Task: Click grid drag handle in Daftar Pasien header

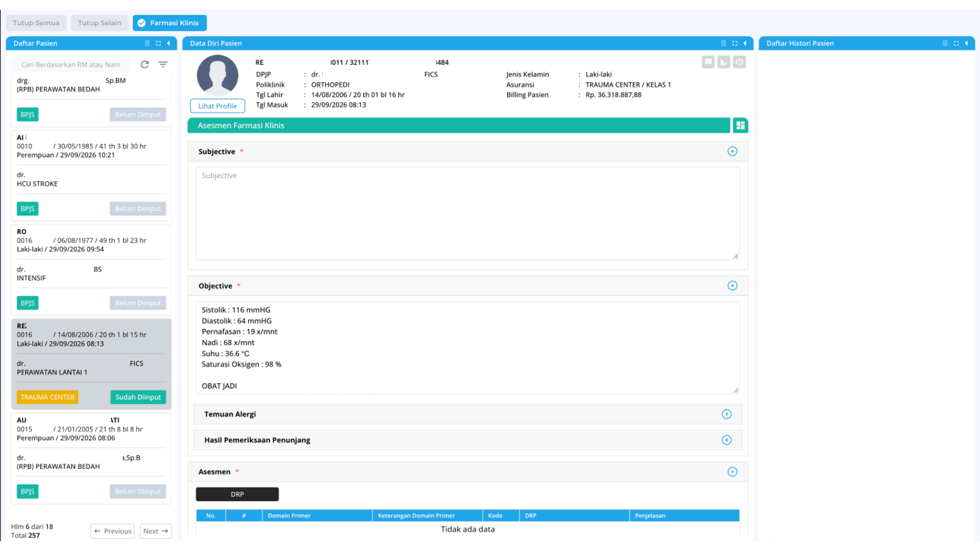Action: [147, 43]
